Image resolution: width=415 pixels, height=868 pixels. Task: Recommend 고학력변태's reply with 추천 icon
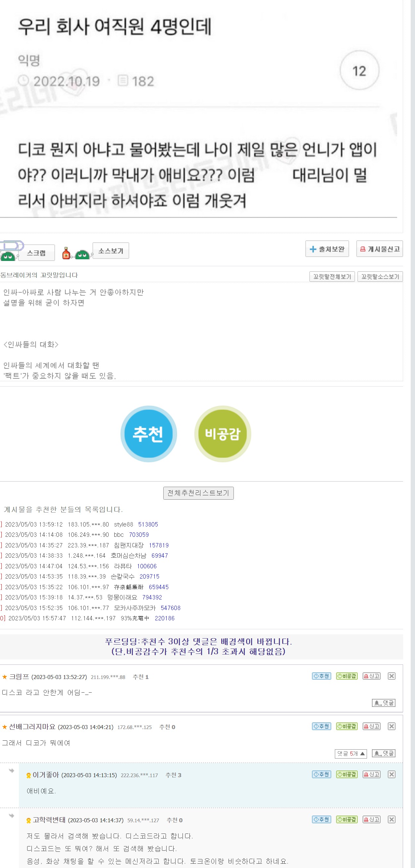click(x=321, y=820)
